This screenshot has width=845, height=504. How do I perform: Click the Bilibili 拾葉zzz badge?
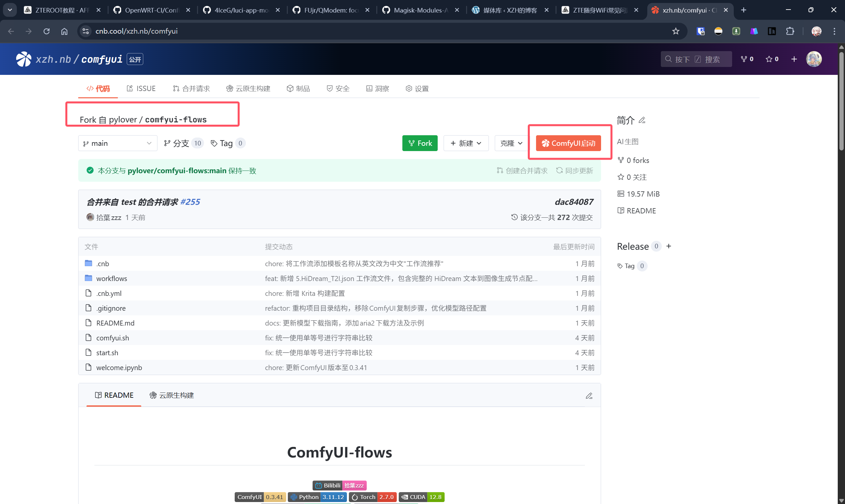point(339,486)
